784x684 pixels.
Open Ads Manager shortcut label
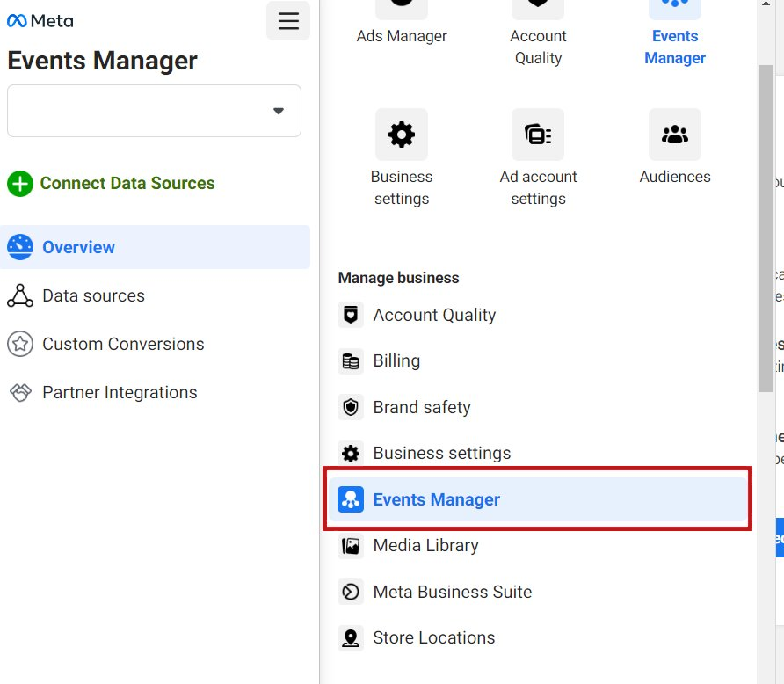402,36
